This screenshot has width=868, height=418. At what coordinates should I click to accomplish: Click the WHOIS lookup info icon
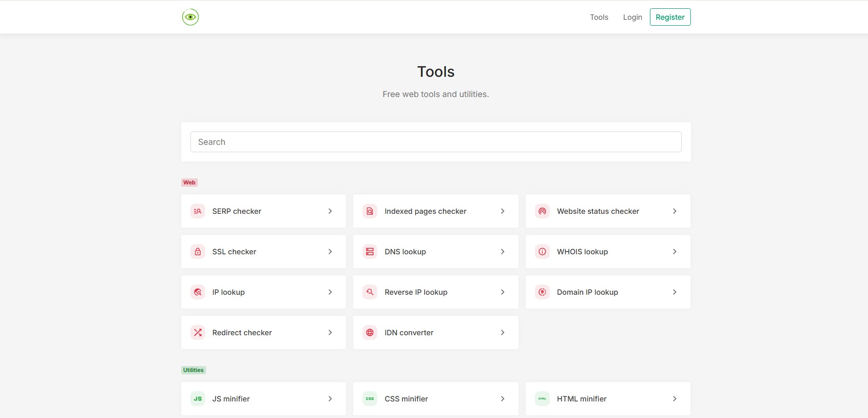[542, 252]
